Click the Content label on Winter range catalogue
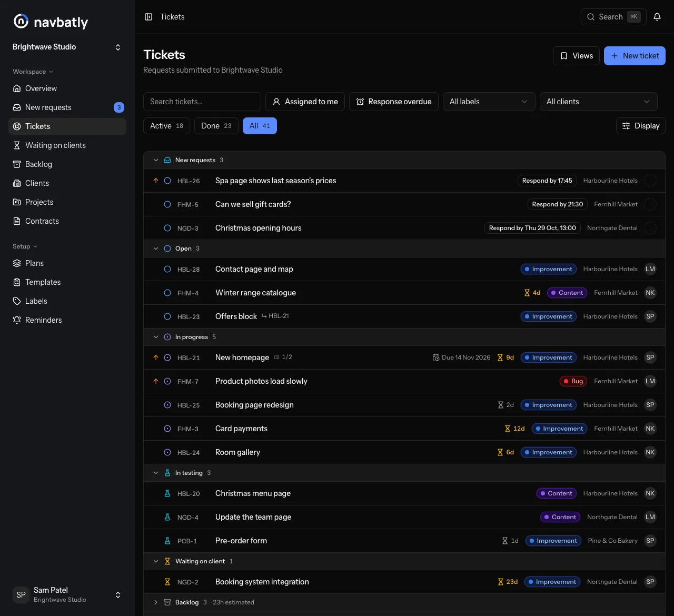Image resolution: width=674 pixels, height=616 pixels. click(x=567, y=293)
